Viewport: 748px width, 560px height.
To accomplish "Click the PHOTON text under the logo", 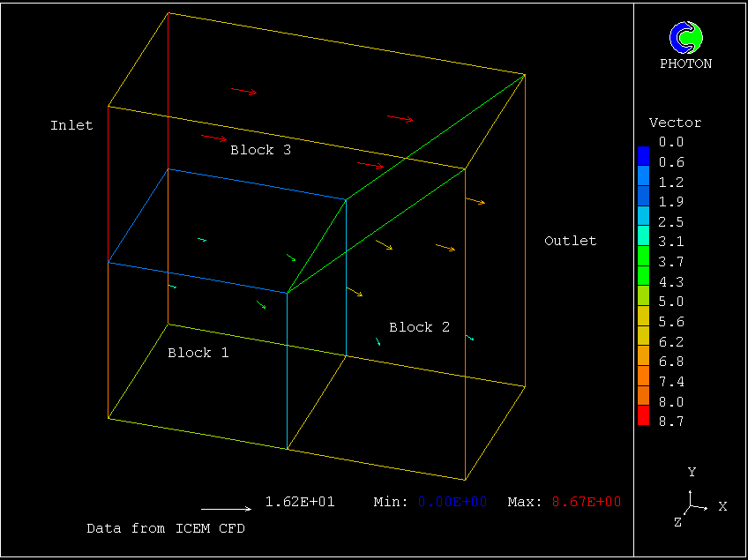I will (685, 63).
